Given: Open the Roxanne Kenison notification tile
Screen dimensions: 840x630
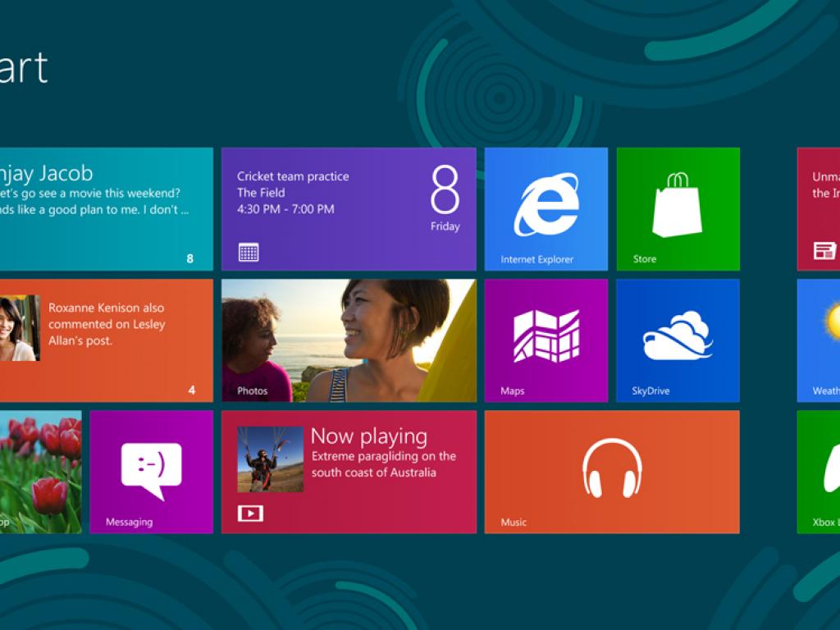Looking at the screenshot, I should click(x=106, y=340).
